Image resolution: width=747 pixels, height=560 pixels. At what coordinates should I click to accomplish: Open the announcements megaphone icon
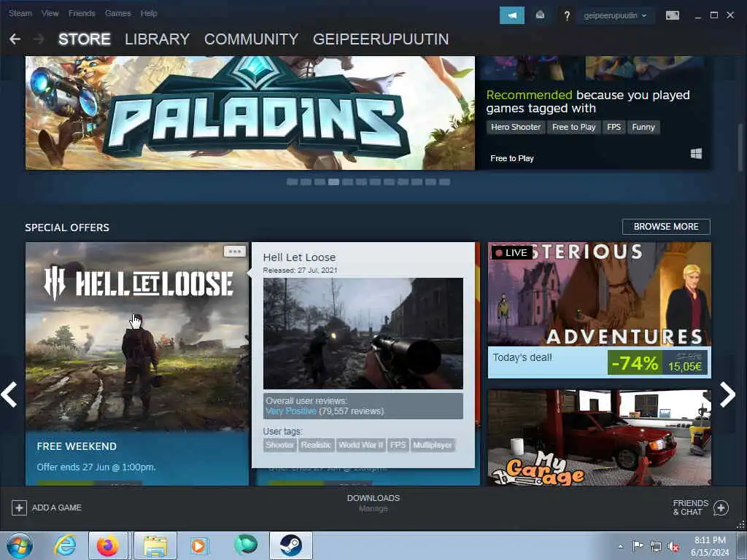511,15
